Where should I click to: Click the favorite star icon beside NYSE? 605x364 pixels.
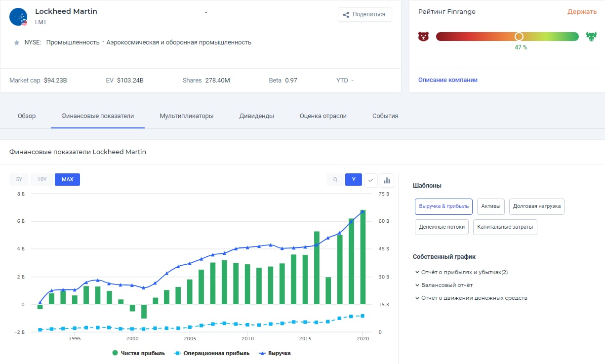pos(16,43)
